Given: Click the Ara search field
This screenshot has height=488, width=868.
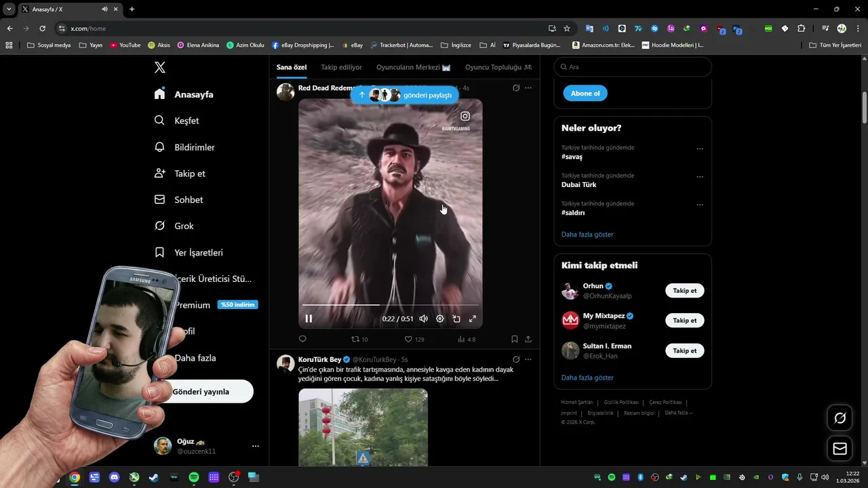Looking at the screenshot, I should pos(633,67).
